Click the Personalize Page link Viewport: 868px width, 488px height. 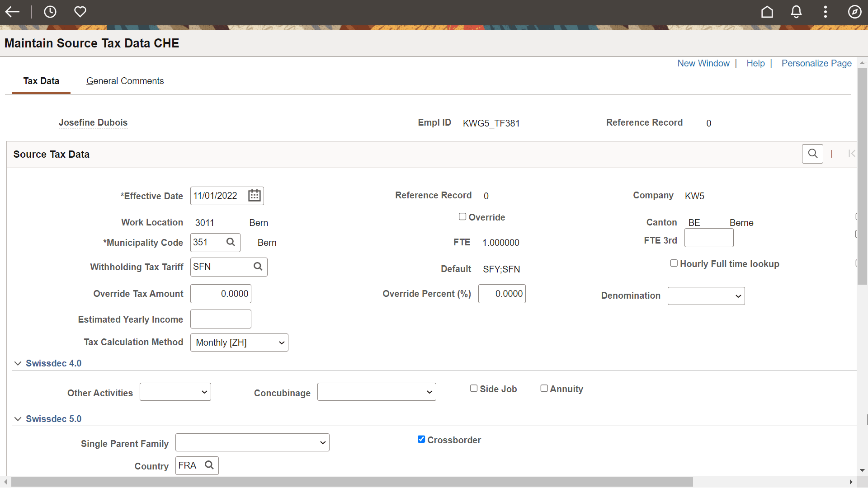[816, 63]
